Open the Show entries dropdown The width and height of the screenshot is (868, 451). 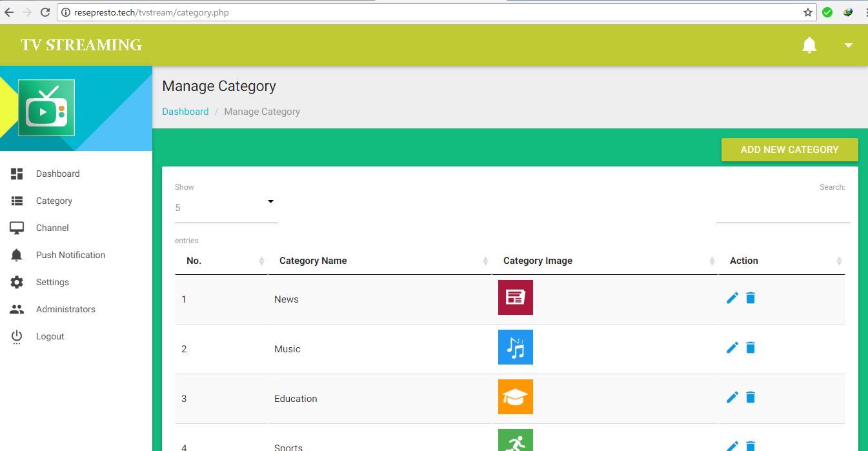tap(226, 208)
